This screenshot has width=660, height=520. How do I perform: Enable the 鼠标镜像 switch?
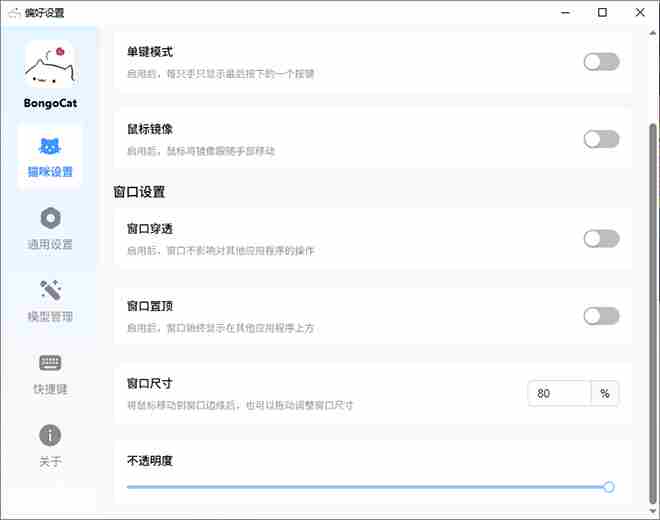pyautogui.click(x=601, y=139)
